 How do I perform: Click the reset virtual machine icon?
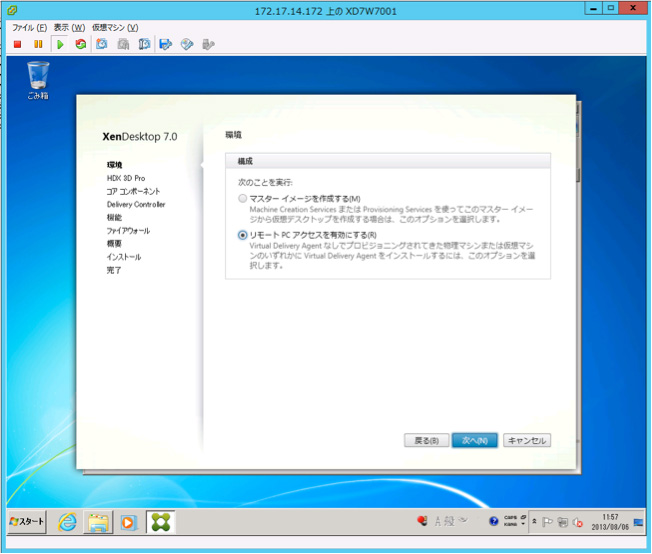click(81, 44)
